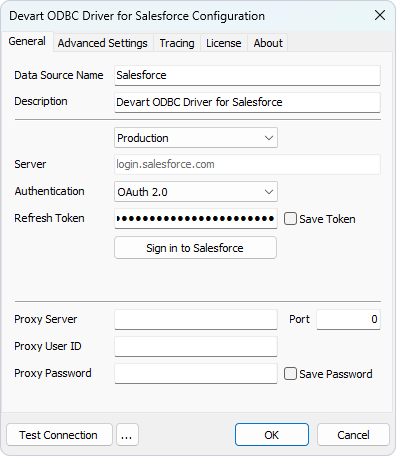Switch to the License tab
This screenshot has height=456, width=396.
(x=224, y=43)
